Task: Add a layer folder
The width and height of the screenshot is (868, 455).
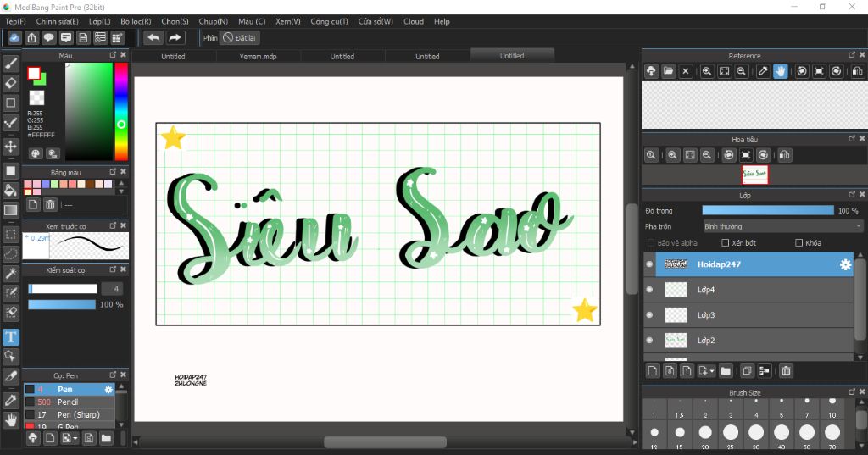Action: [726, 371]
